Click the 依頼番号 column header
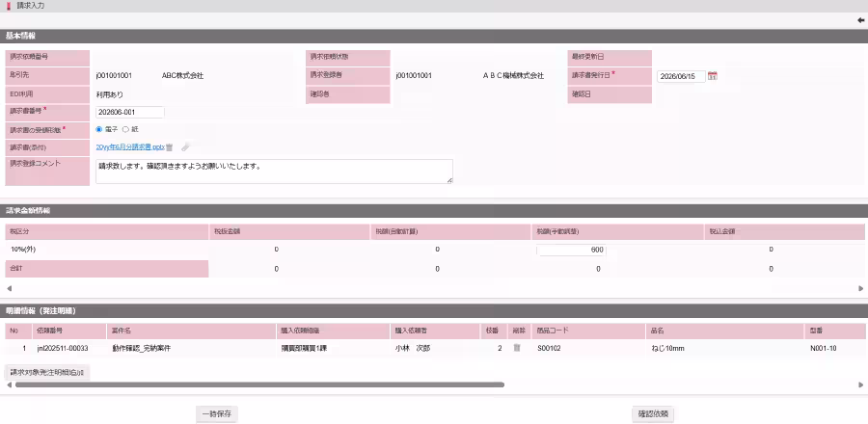Viewport: 868px width, 424px height. tap(69, 331)
